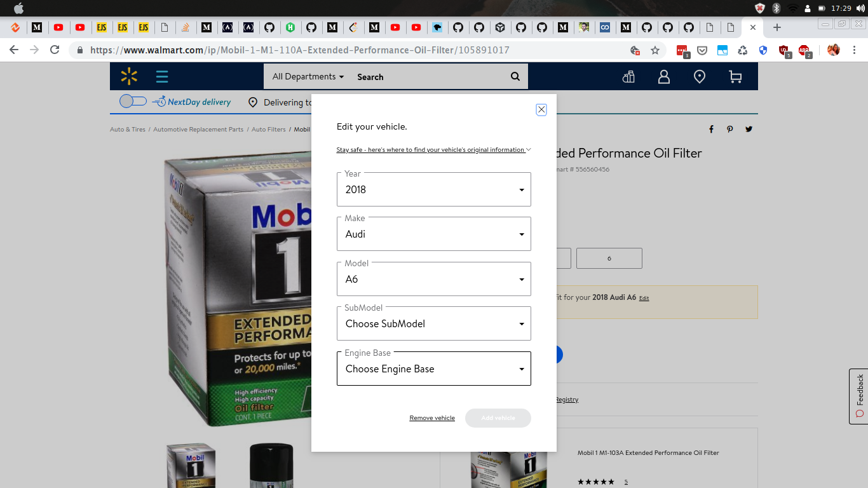Viewport: 868px width, 488px height.
Task: Open the shopping cart icon
Action: click(735, 76)
